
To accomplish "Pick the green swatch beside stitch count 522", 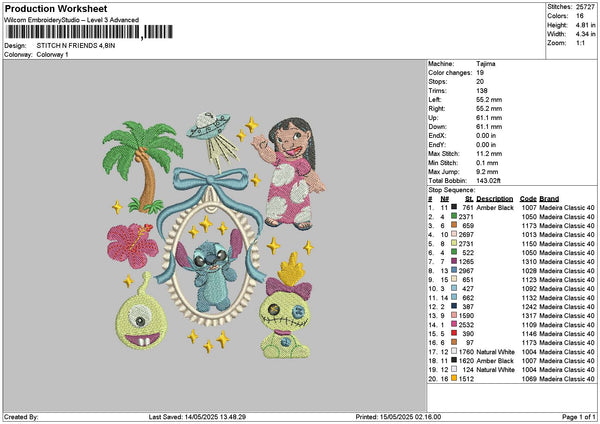I will [x=454, y=253].
